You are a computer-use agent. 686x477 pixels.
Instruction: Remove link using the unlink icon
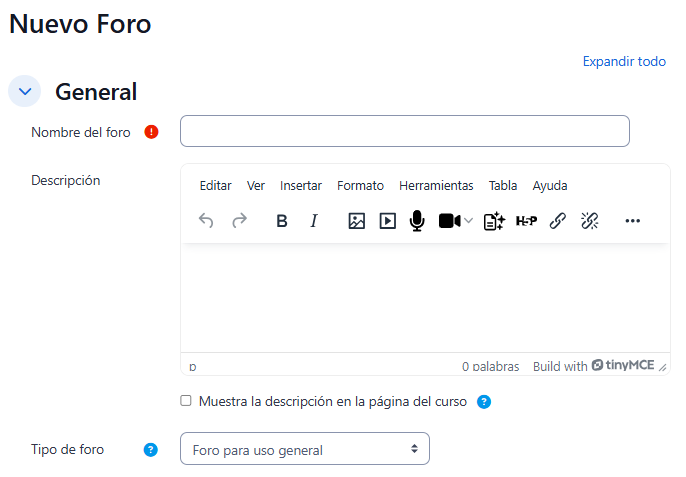(590, 221)
